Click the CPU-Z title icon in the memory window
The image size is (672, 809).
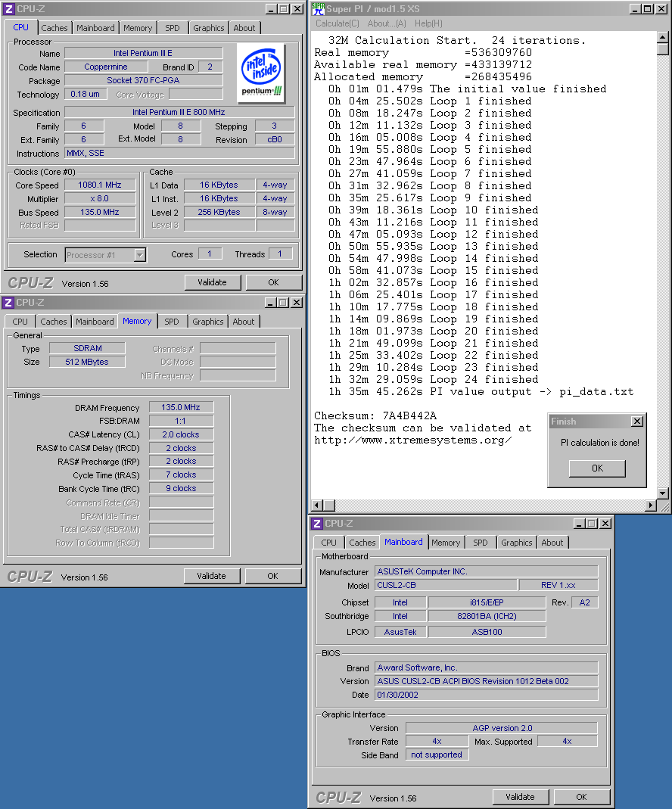tap(8, 303)
